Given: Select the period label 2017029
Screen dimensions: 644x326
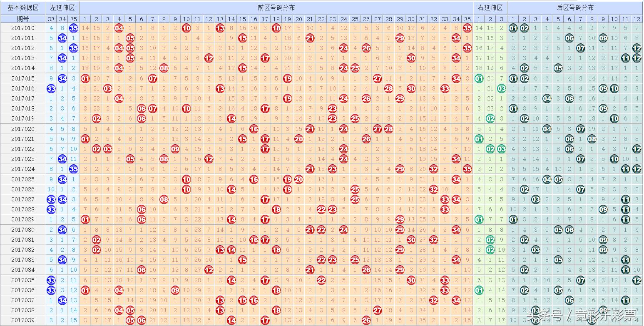Looking at the screenshot, I should click(x=23, y=219).
